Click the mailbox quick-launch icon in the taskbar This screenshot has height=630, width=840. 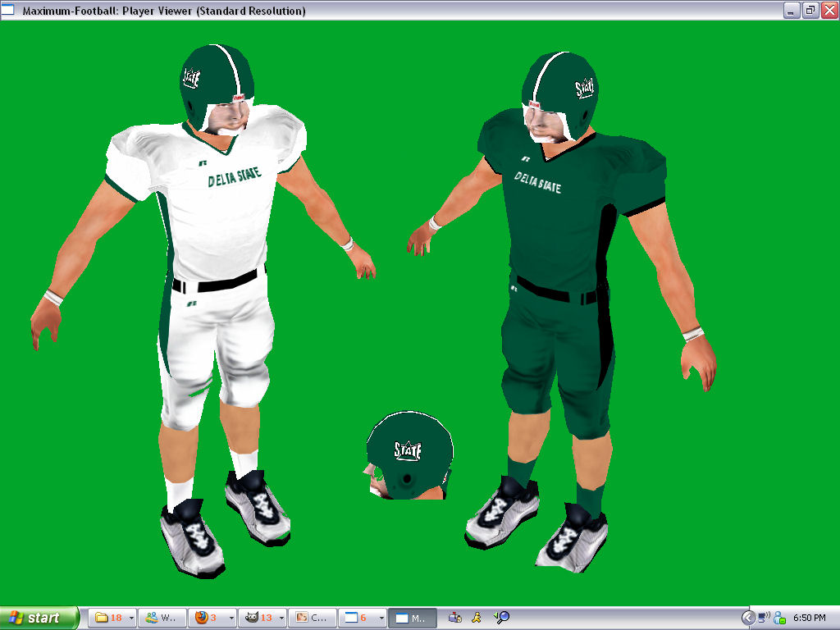tap(454, 618)
